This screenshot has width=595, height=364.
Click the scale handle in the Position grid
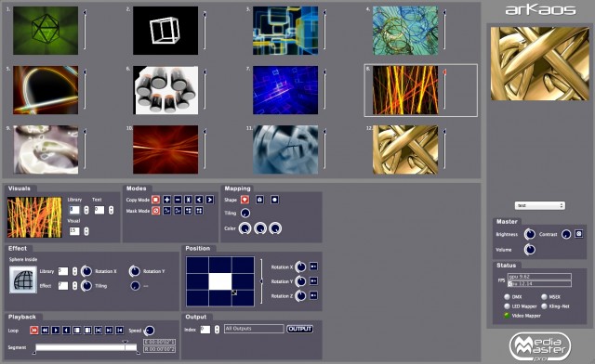point(234,292)
